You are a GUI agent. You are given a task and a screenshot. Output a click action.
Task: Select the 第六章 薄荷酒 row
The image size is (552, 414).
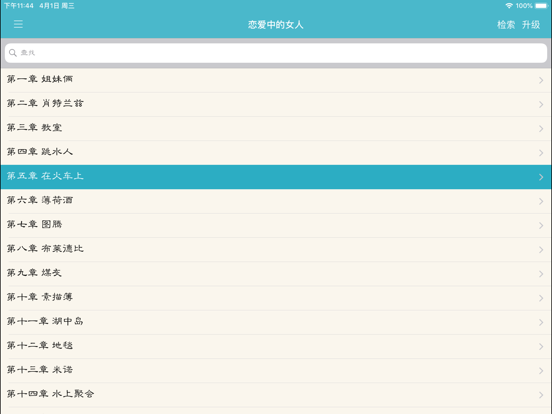276,201
